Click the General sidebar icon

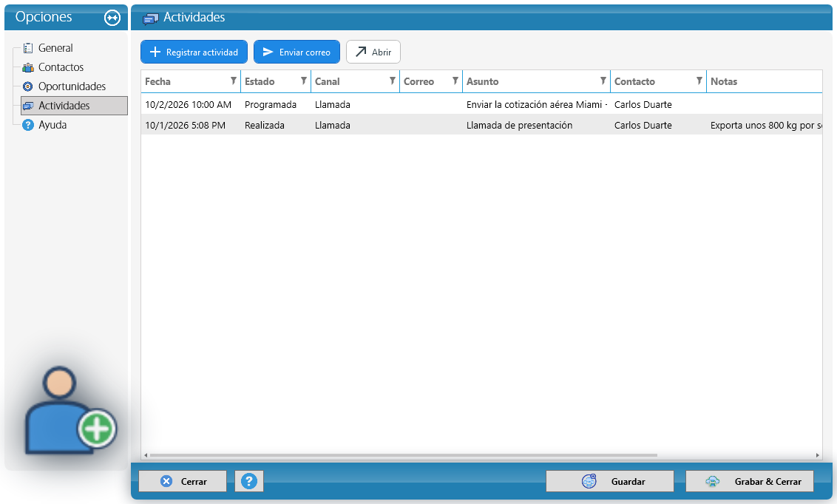tap(28, 48)
